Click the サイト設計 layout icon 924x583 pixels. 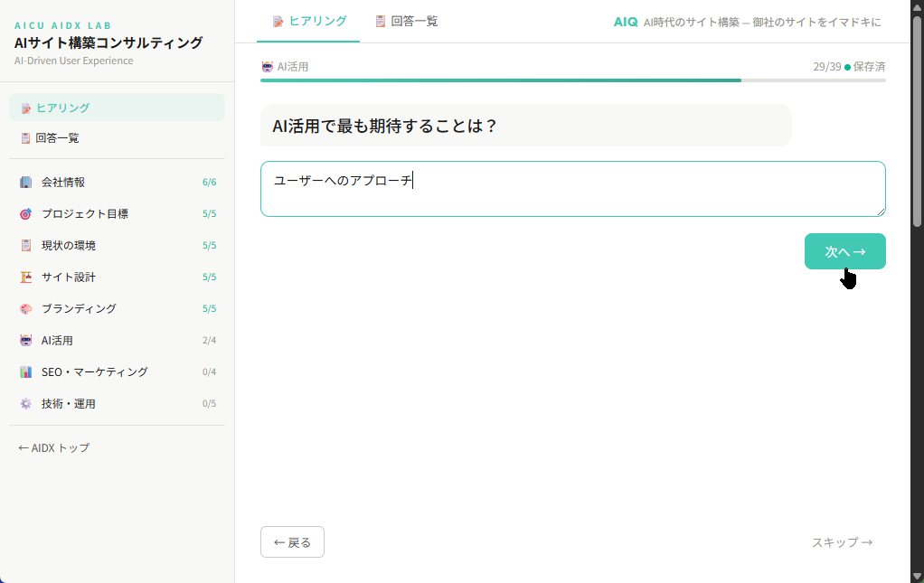(x=25, y=277)
